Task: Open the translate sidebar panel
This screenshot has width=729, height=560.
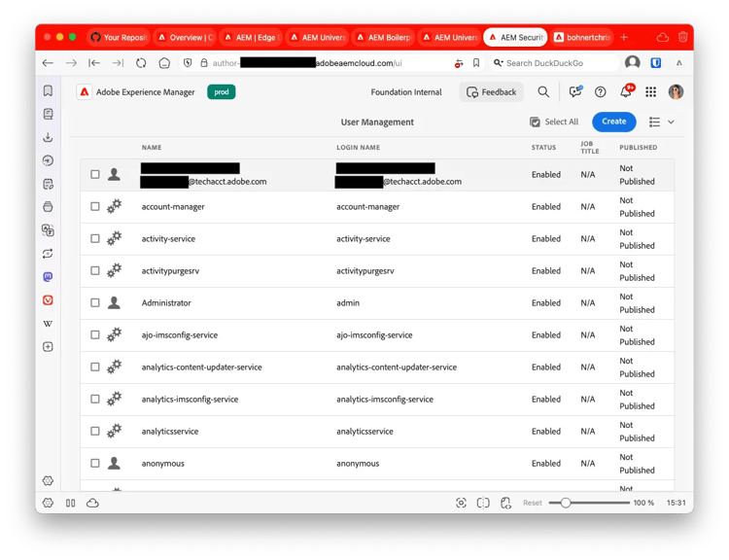Action: pyautogui.click(x=48, y=230)
